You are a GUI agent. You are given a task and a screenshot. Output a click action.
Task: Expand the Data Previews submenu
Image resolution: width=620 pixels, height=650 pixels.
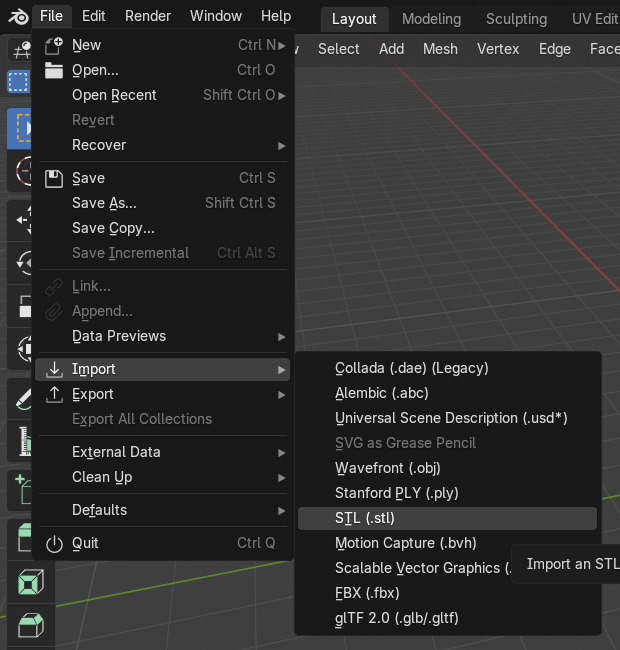coord(282,337)
